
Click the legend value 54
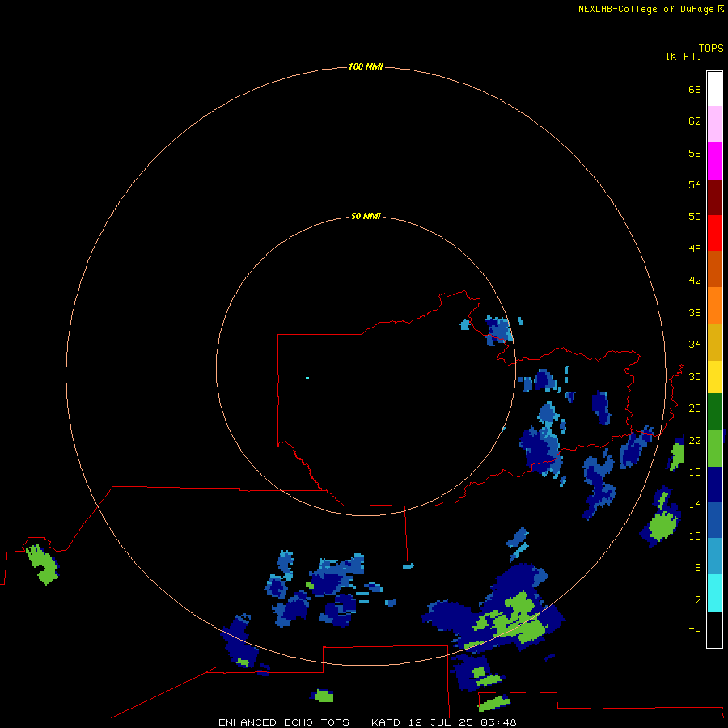[695, 184]
